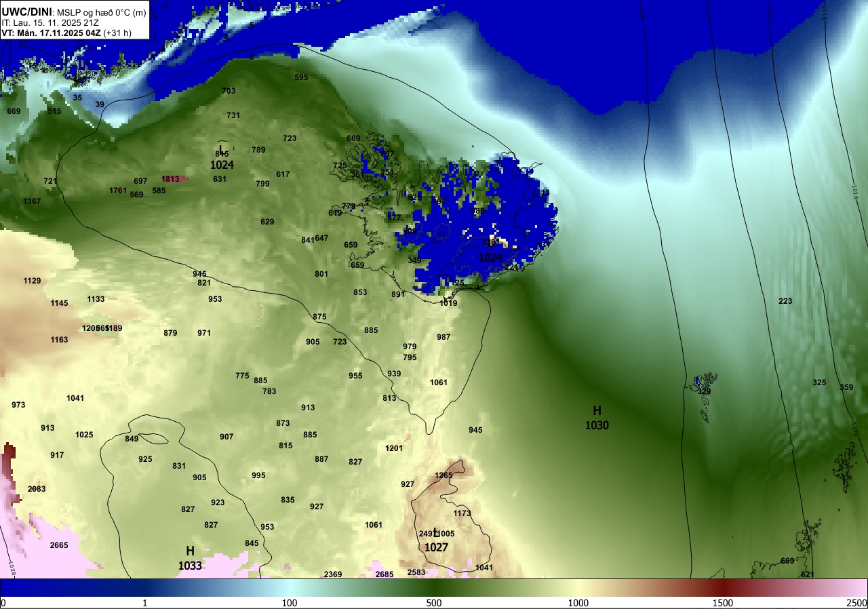The height and width of the screenshot is (609, 868).
Task: Click the 1761 height value
Action: tap(118, 191)
